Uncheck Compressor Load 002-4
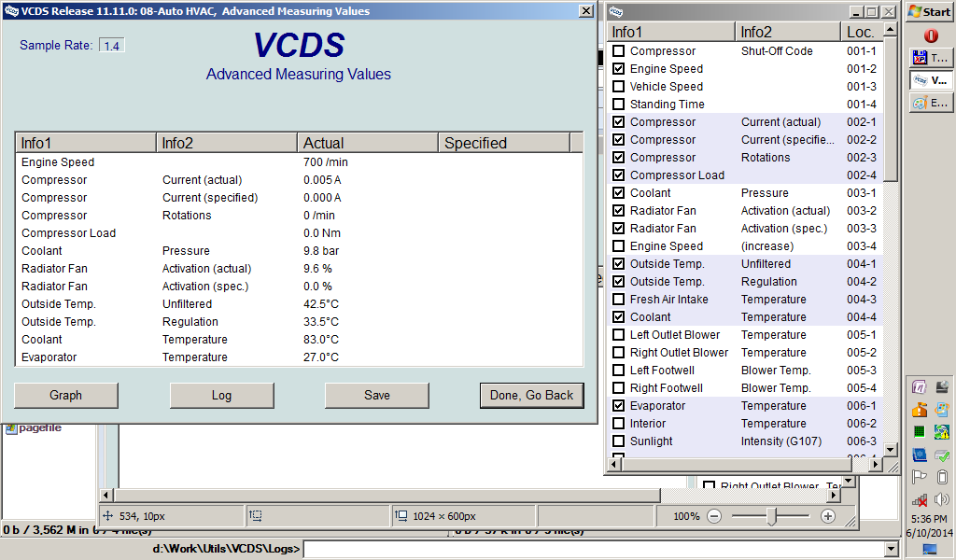Viewport: 956px width, 560px height. pyautogui.click(x=618, y=175)
